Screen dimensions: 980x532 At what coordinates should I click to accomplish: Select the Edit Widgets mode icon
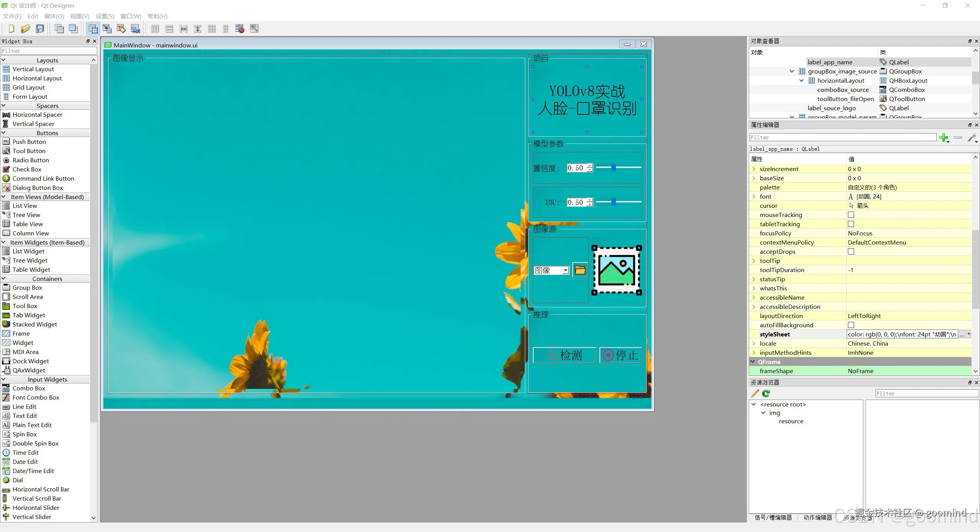pos(93,29)
